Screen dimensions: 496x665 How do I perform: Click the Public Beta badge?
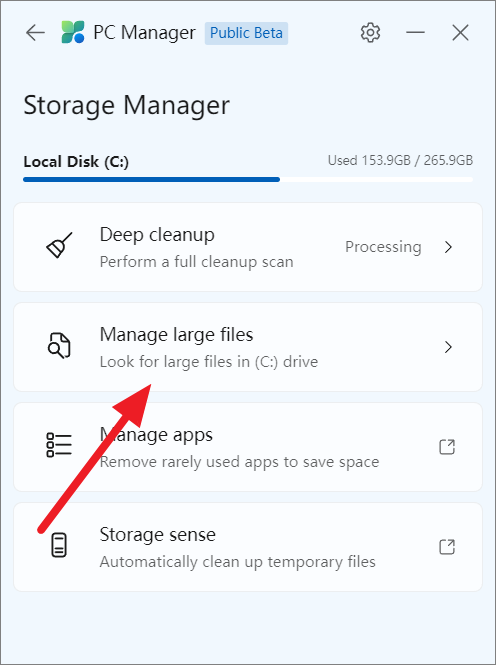click(x=246, y=33)
